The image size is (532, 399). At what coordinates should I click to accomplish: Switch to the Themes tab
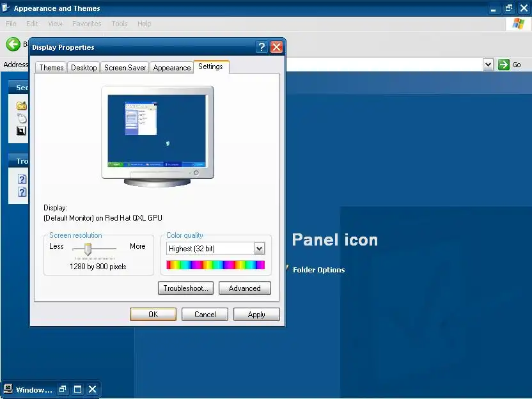pos(51,68)
